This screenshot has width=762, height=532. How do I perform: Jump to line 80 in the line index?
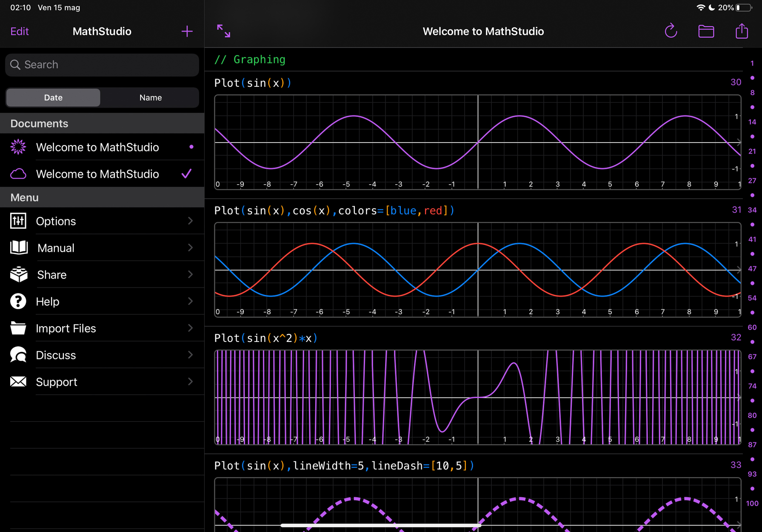[752, 415]
